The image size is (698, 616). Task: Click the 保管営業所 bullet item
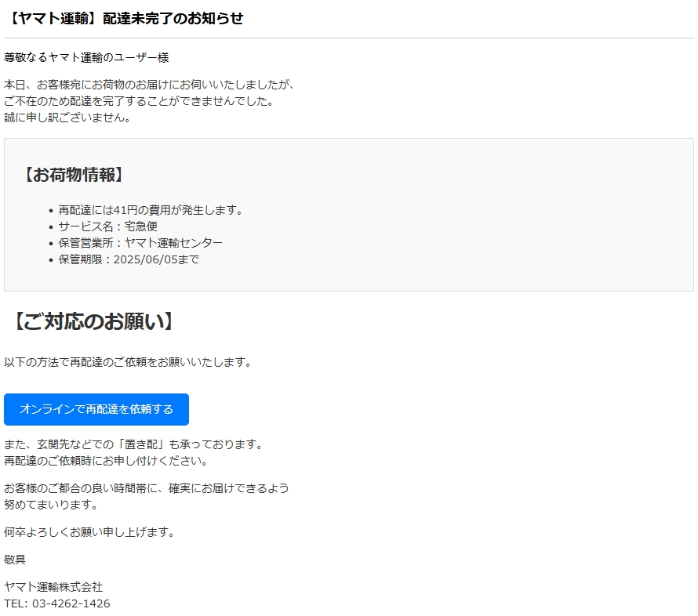pos(140,243)
